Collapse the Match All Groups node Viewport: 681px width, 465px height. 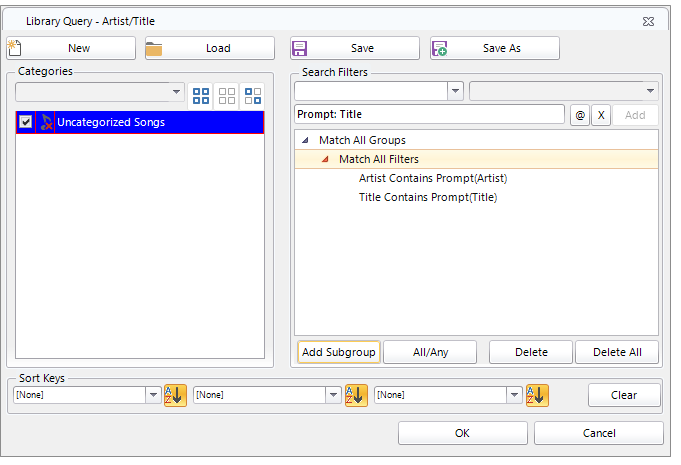(305, 141)
